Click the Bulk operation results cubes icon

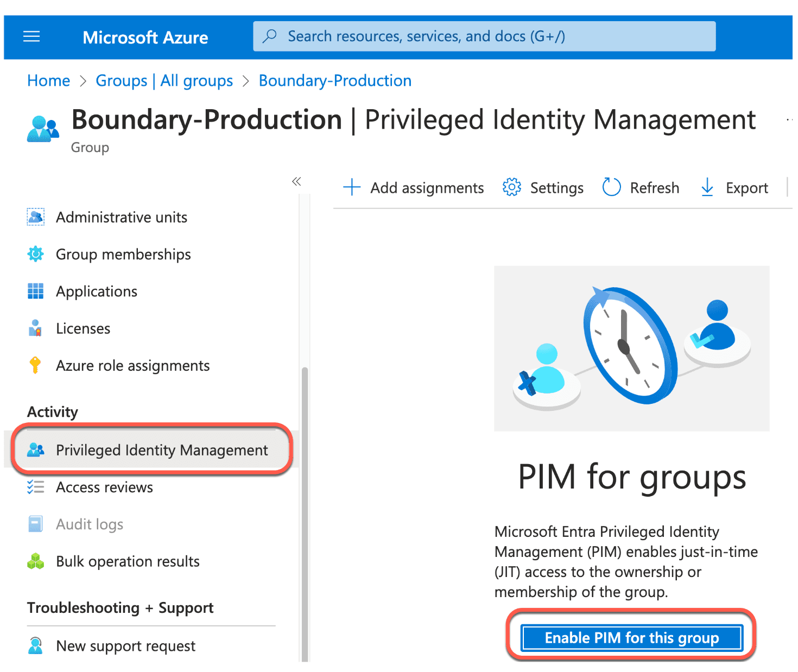[x=36, y=561]
